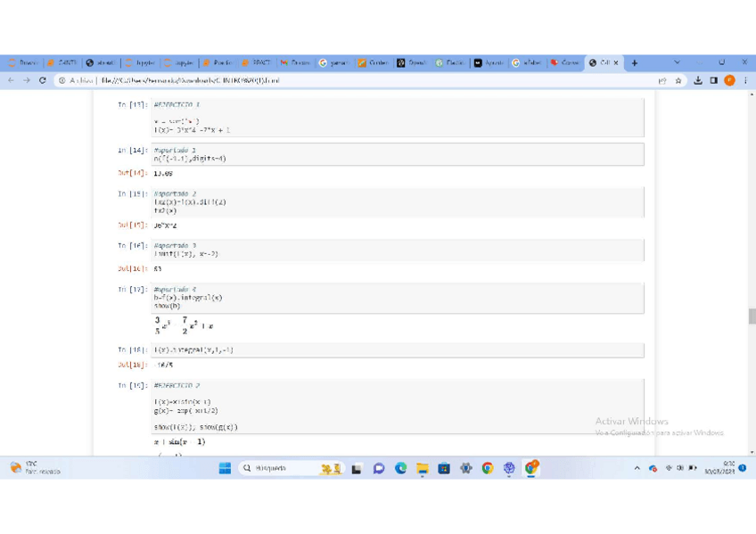Click the page's vertical scrollbar thumb
Image resolution: width=756 pixels, height=534 pixels.
752,316
